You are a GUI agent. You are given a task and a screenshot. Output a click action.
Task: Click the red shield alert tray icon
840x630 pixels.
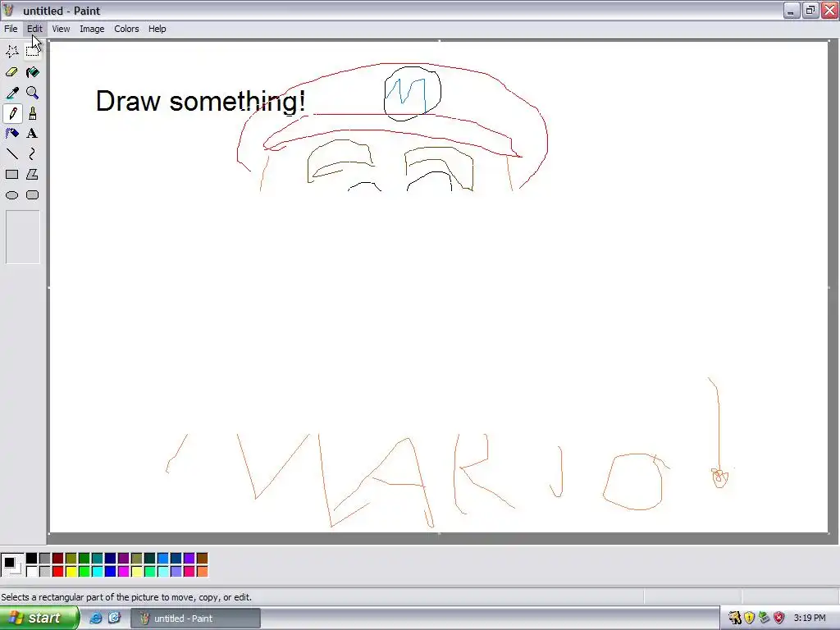pos(779,618)
